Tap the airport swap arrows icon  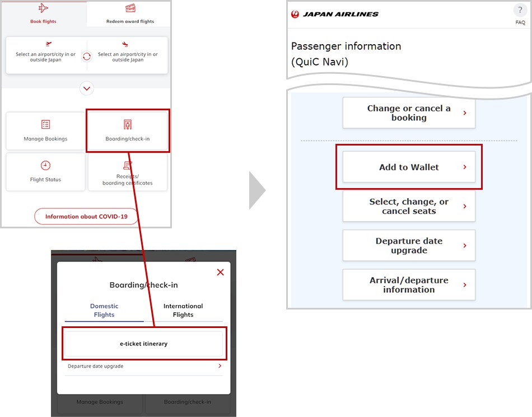pos(87,55)
